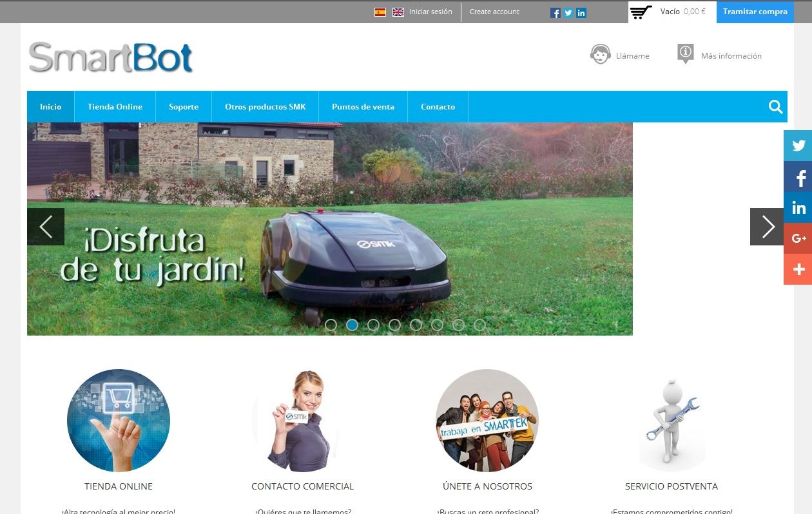The height and width of the screenshot is (514, 812).
Task: Advance to next slide with right arrow
Action: 768,227
